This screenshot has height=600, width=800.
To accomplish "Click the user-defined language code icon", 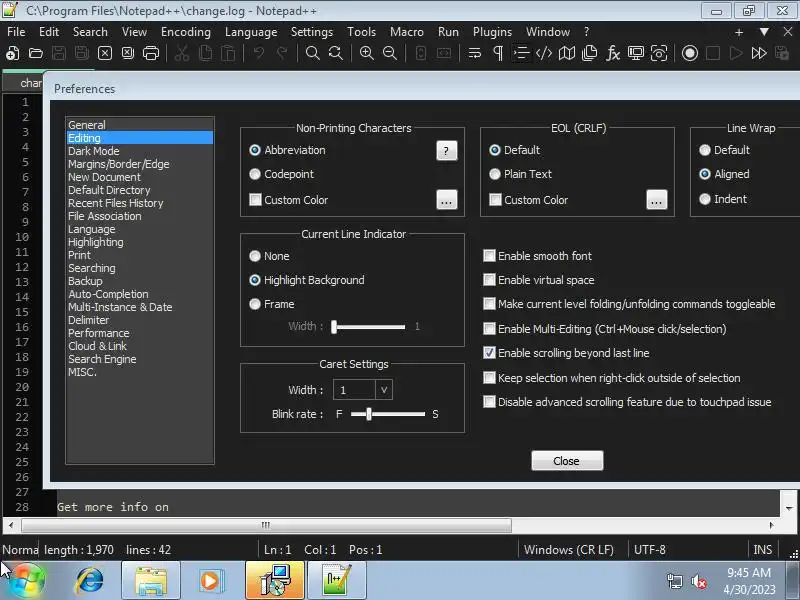I will pyautogui.click(x=544, y=53).
